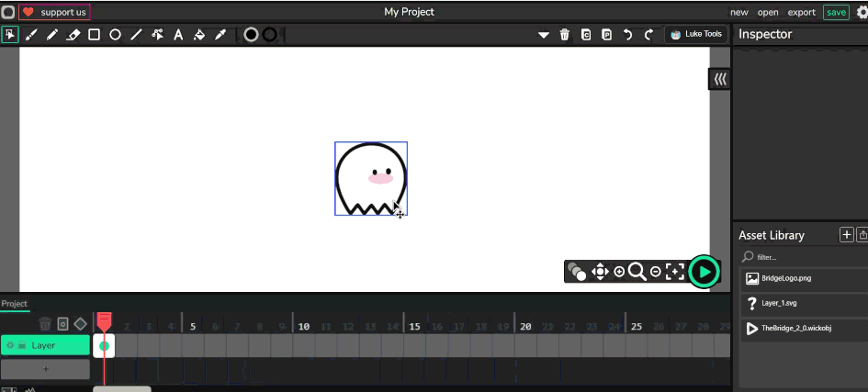Pick the Rectangle shape tool
Screen dimensions: 868x392
click(x=94, y=35)
